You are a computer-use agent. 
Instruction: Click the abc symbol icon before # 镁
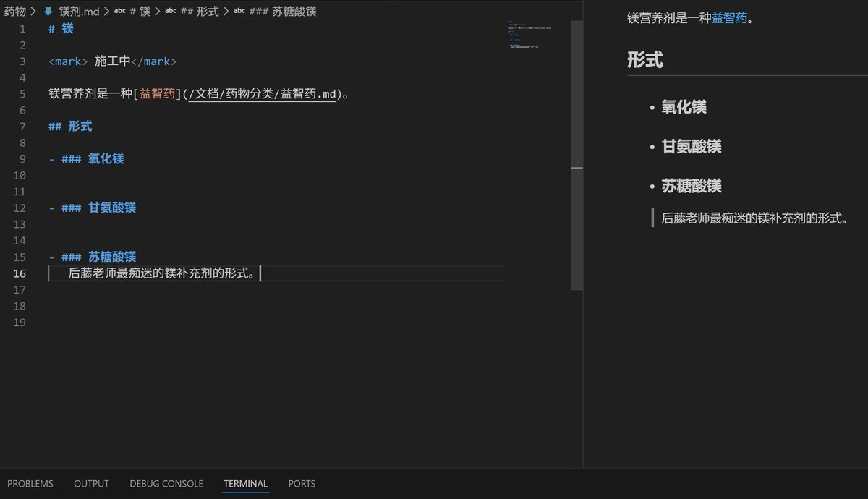point(119,12)
